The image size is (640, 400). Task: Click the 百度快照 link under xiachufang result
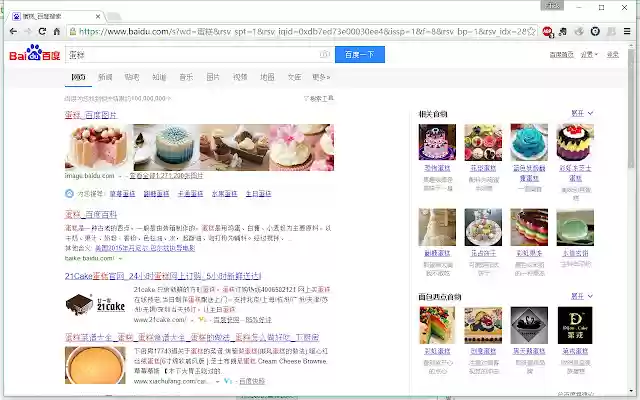[252, 381]
